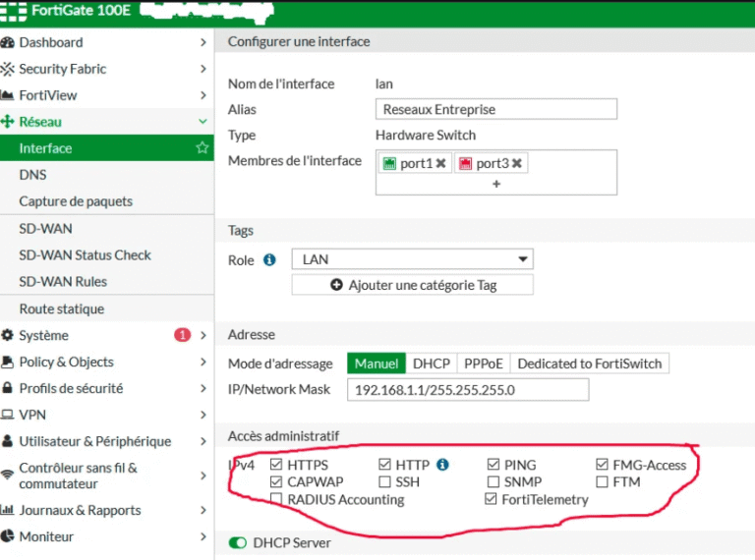Enable the SSH access checkbox
Viewport: 755px width, 560px height.
pos(384,481)
